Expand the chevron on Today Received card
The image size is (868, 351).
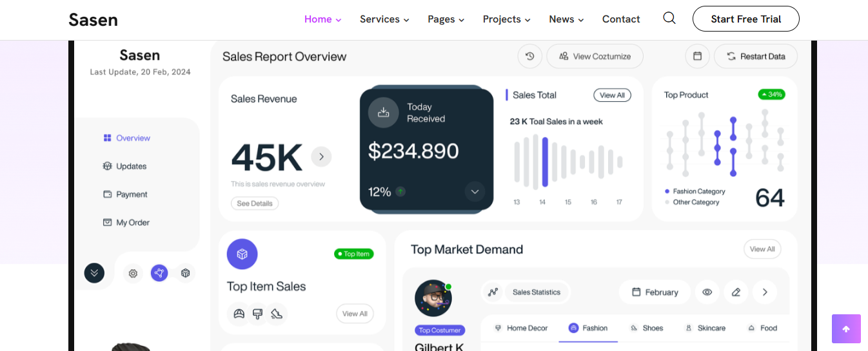point(475,191)
